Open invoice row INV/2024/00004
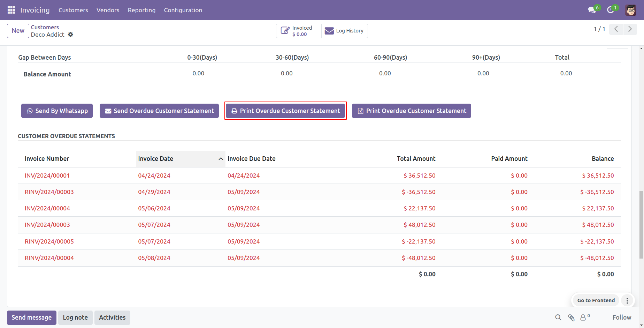Screen dimensions: 644x328 pos(319,208)
